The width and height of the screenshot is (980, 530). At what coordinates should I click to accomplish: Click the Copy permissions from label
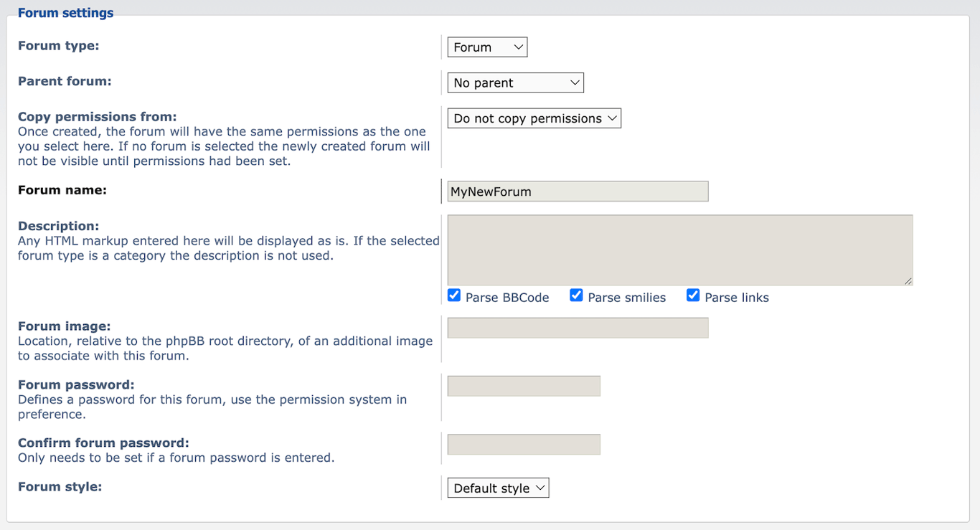point(97,116)
